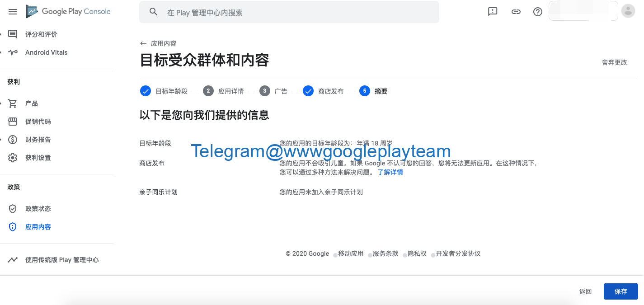
Task: Click the monetization setup gear icon
Action: [x=13, y=158]
